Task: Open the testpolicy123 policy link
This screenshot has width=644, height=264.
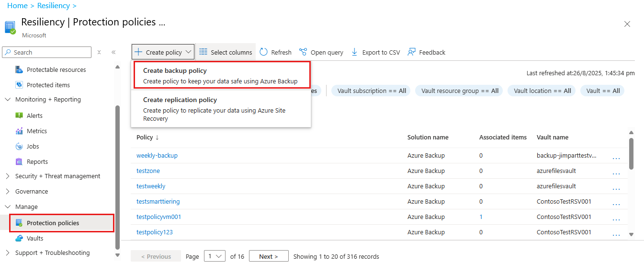Action: (155, 232)
